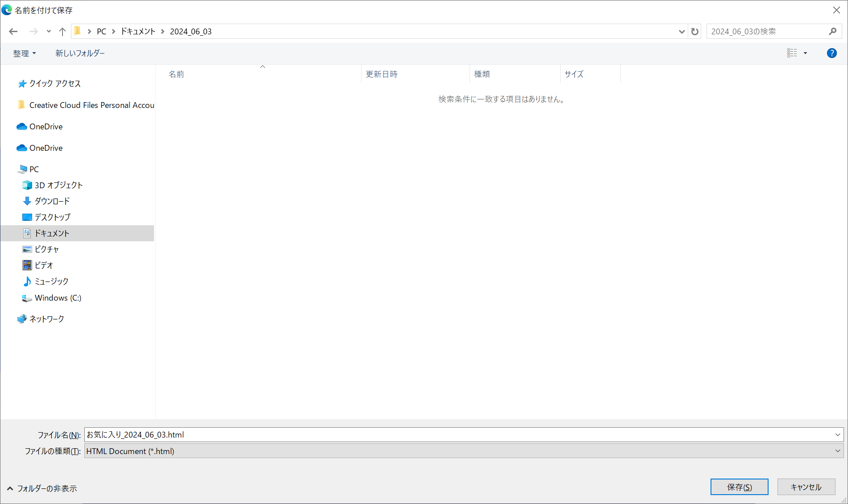Open the recent locations dropdown chevron
This screenshot has width=848, height=504.
click(x=49, y=31)
